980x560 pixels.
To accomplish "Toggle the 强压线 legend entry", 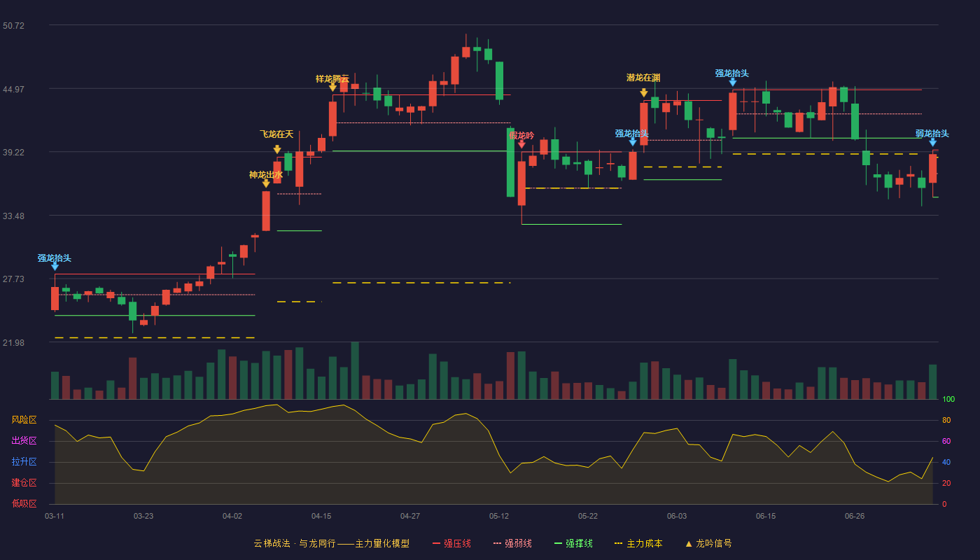I will 451,543.
